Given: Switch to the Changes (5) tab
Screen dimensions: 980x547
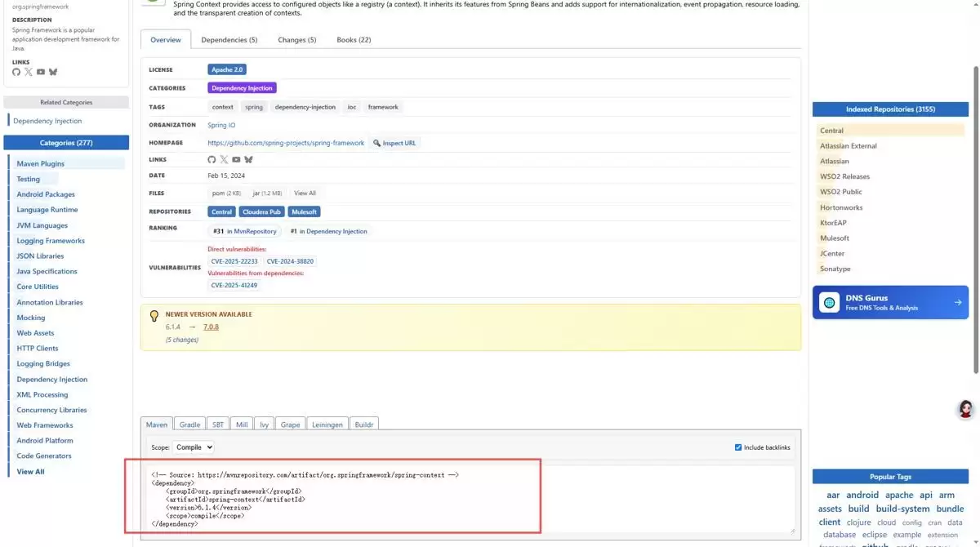Looking at the screenshot, I should point(296,40).
